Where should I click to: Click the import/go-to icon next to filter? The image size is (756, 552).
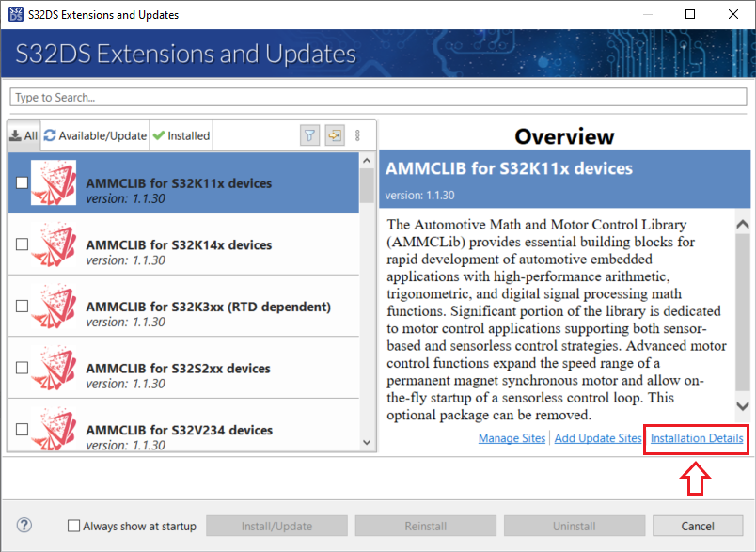tap(335, 135)
